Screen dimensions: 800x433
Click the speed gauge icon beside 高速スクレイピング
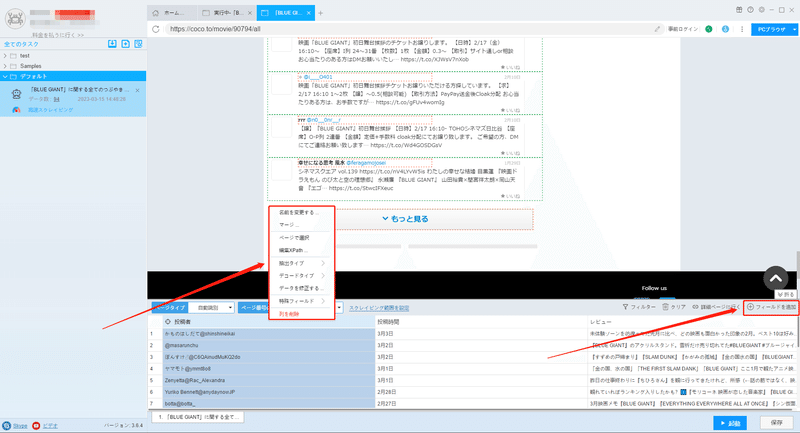point(16,110)
